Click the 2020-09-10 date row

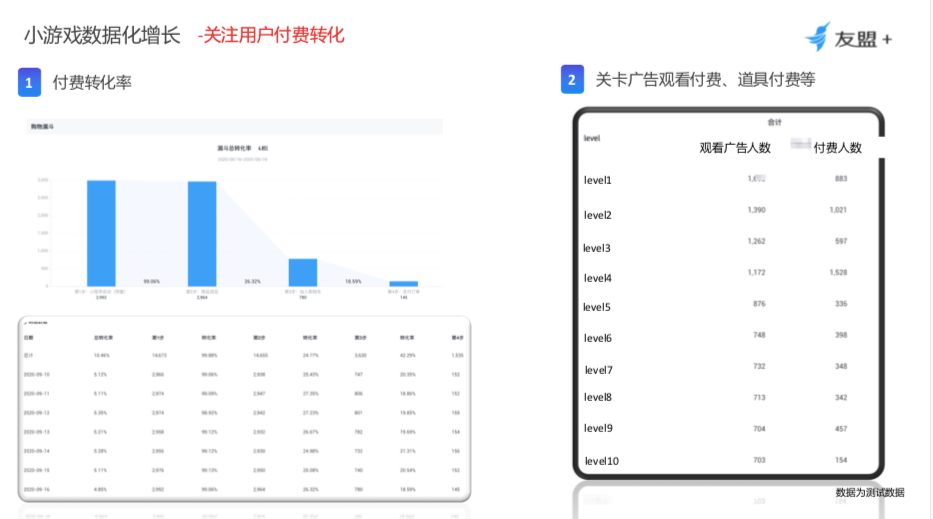(x=36, y=374)
